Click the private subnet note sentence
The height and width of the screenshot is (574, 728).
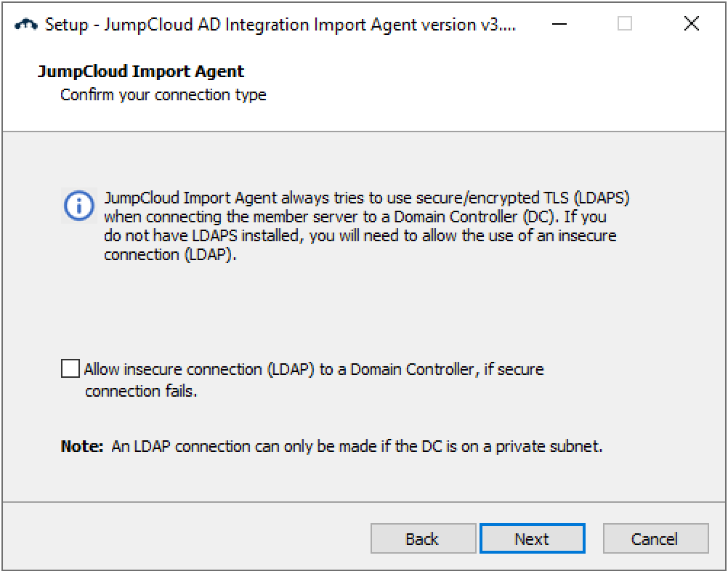(x=357, y=446)
